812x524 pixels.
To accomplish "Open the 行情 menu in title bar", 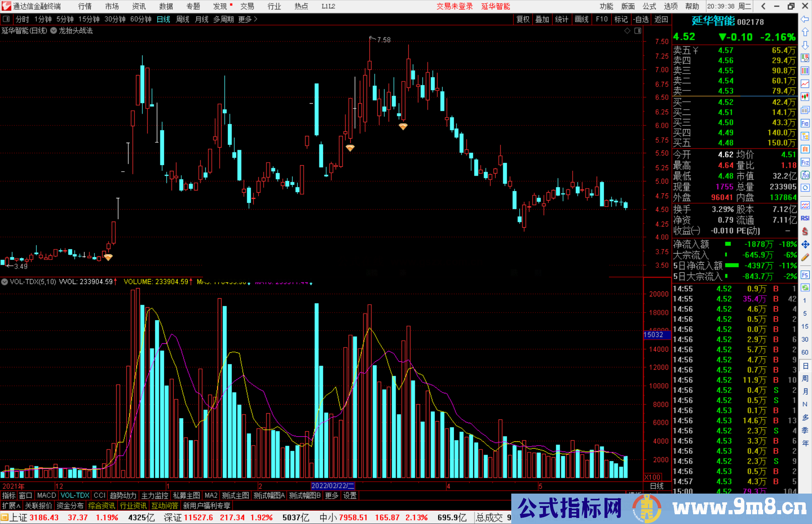I will tap(85, 6).
